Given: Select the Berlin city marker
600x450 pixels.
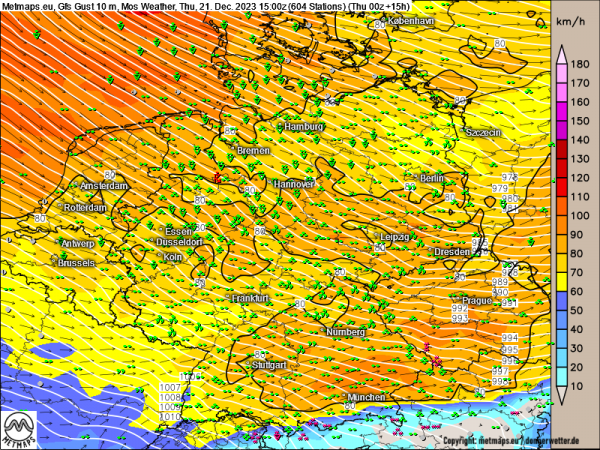Looking at the screenshot, I should pyautogui.click(x=421, y=178).
